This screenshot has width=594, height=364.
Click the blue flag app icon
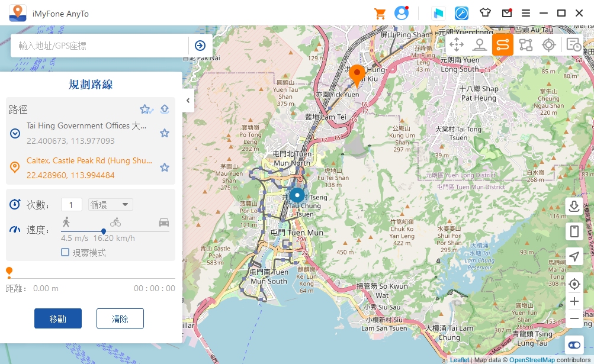pos(439,14)
